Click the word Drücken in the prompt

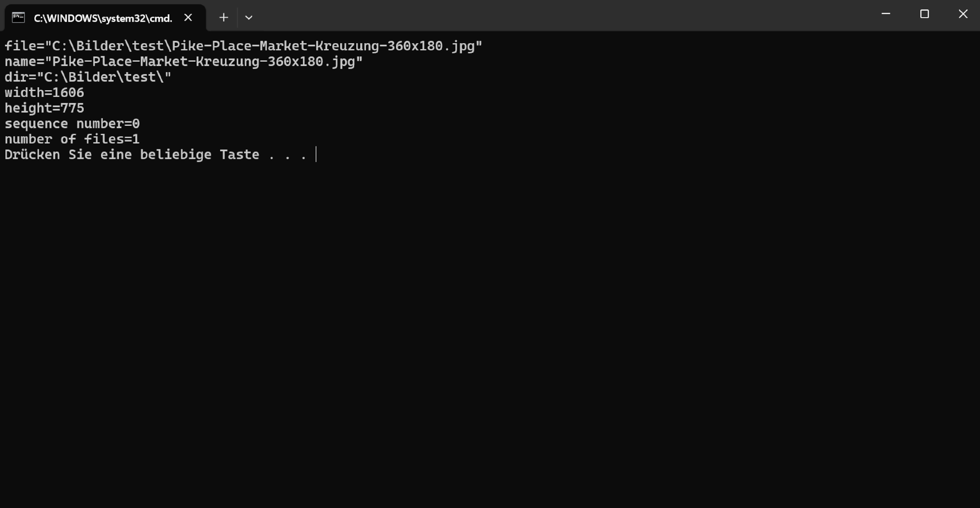pos(32,155)
